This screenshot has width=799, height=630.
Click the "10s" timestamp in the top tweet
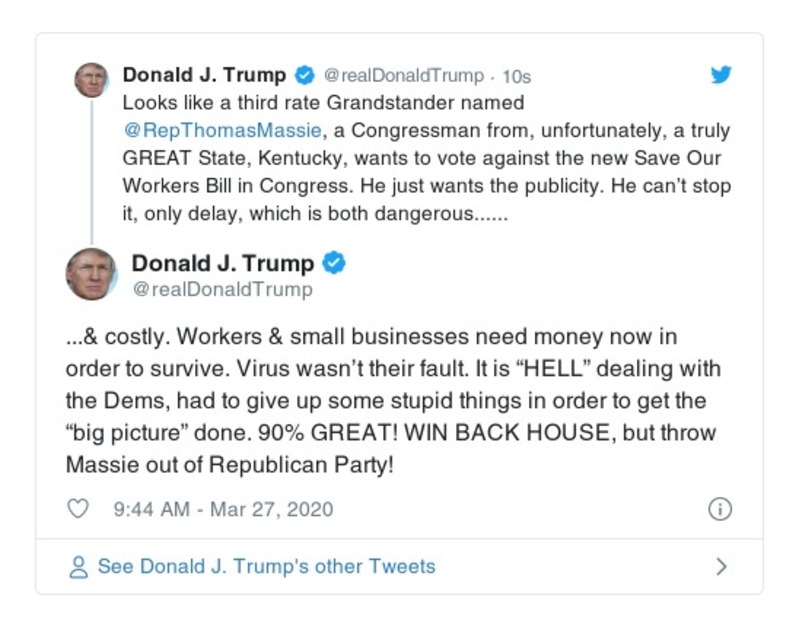tap(515, 76)
